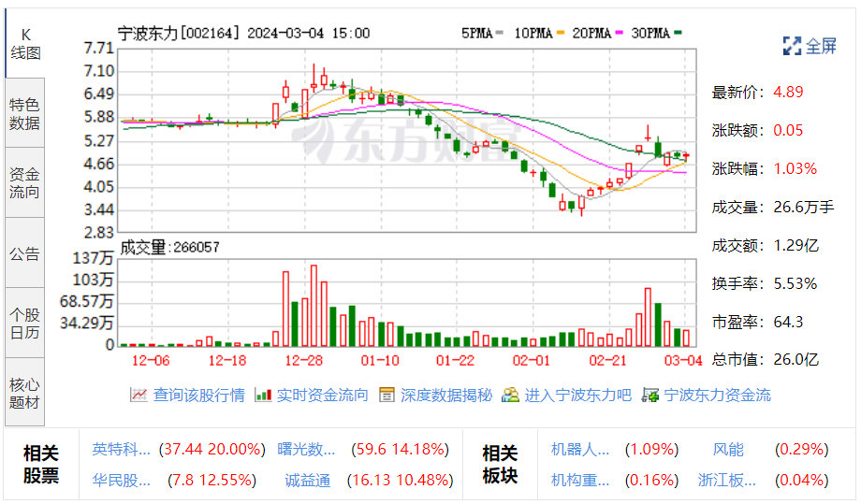Screen dimensions: 861x504
Task: Click the 成交量:266057 label
Action: coord(169,248)
